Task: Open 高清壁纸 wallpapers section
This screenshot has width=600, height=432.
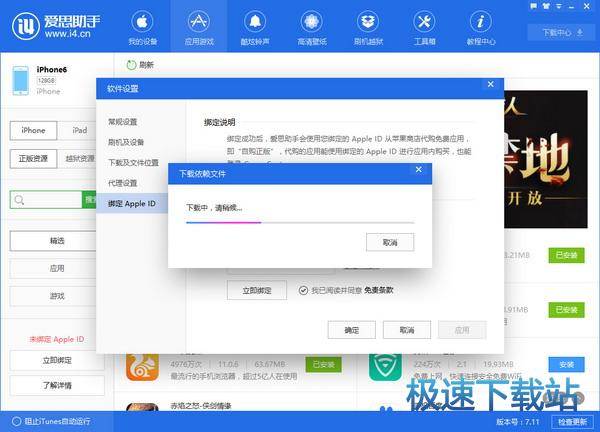Action: point(311,28)
